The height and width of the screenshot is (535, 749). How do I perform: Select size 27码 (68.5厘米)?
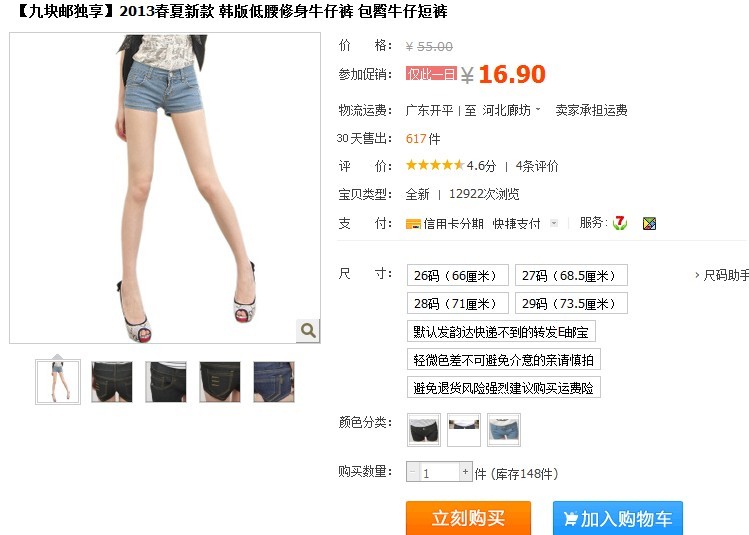click(571, 275)
